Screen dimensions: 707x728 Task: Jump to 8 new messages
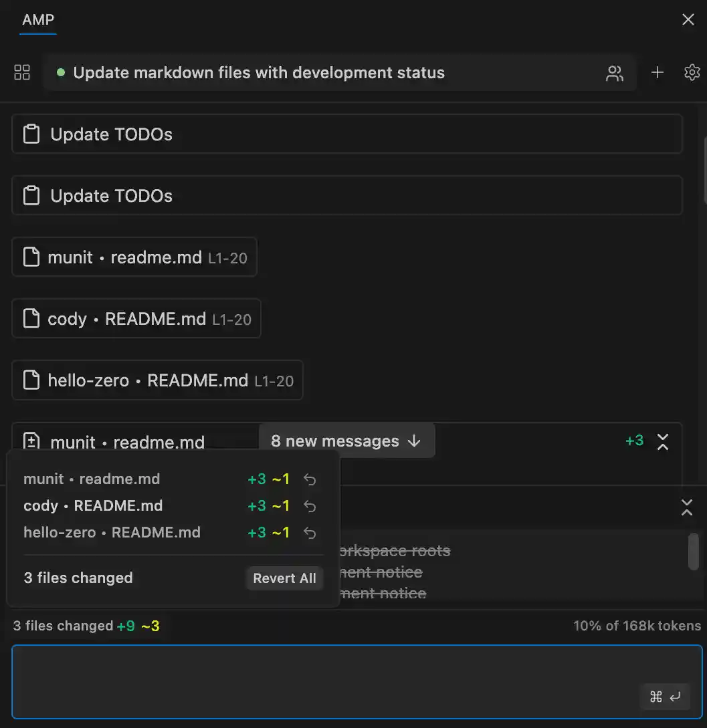[x=346, y=441]
